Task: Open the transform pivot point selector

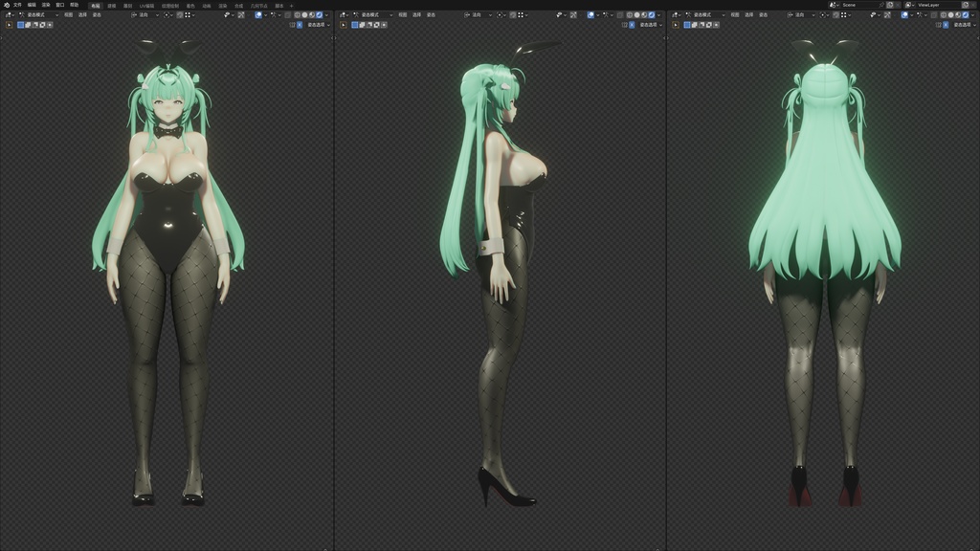Action: 165,15
